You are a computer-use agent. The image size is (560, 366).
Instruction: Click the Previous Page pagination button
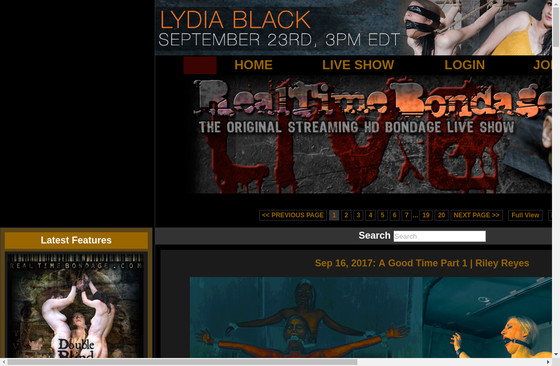click(x=293, y=215)
